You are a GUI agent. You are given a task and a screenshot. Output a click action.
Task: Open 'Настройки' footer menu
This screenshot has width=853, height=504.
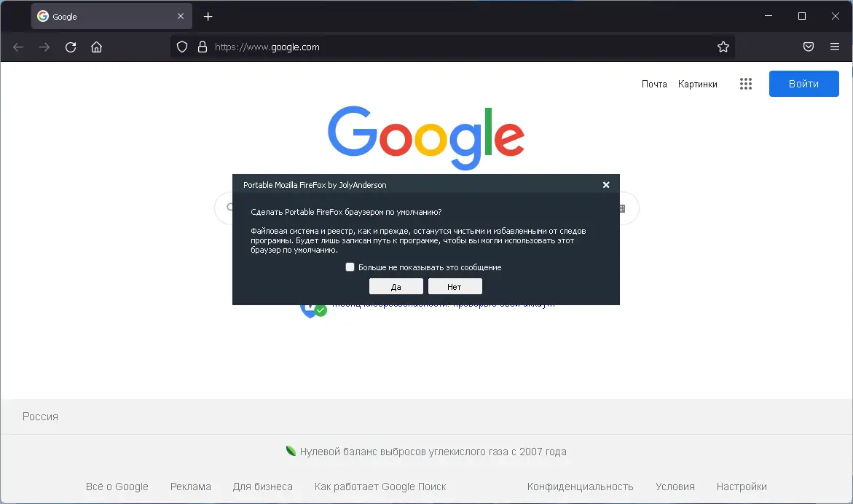pos(742,487)
